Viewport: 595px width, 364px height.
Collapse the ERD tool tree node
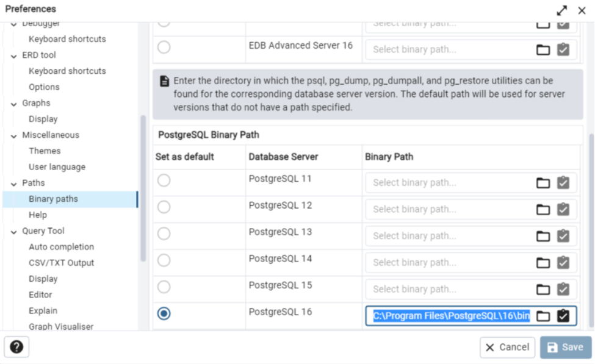(x=13, y=55)
